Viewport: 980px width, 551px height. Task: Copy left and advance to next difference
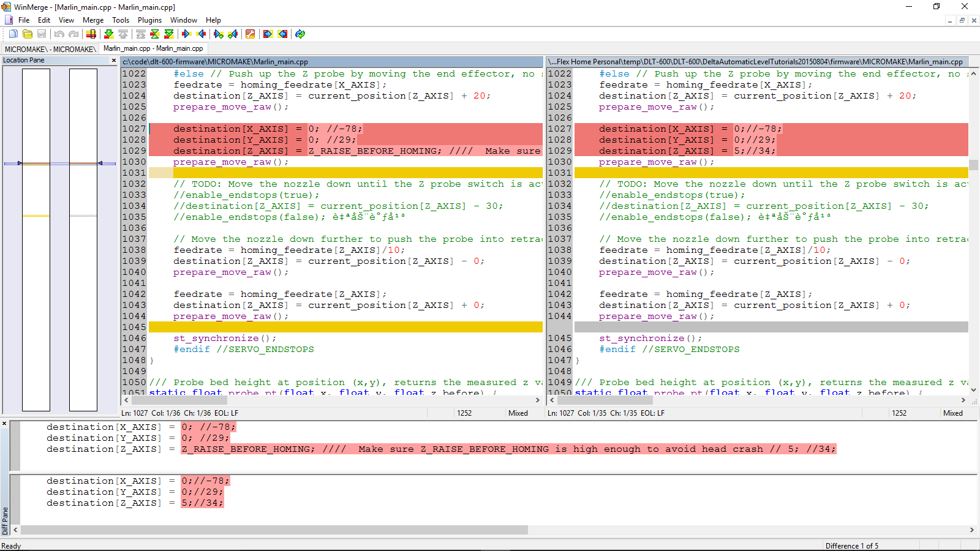tap(233, 34)
